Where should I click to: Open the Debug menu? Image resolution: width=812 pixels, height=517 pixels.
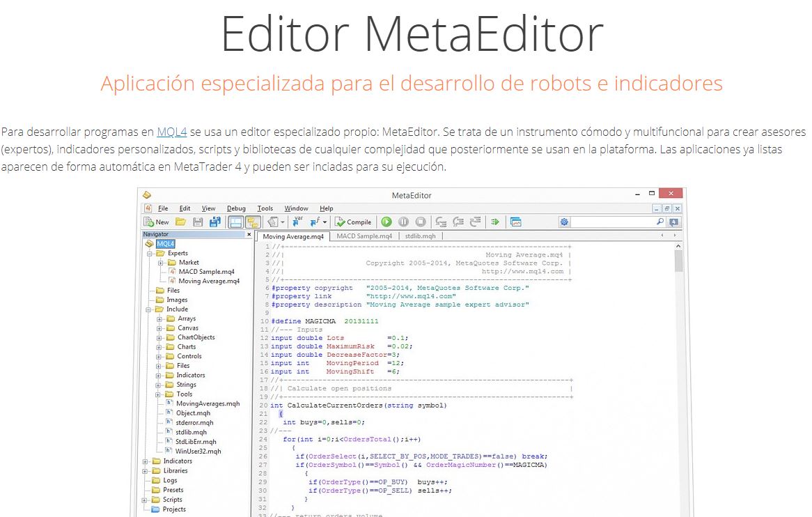(x=236, y=208)
